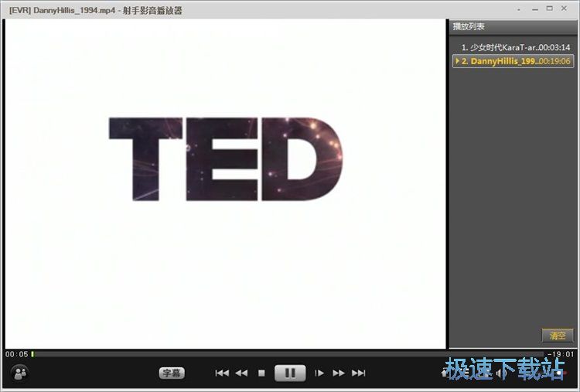Pause the video with the pause button
This screenshot has width=580, height=392.
290,373
